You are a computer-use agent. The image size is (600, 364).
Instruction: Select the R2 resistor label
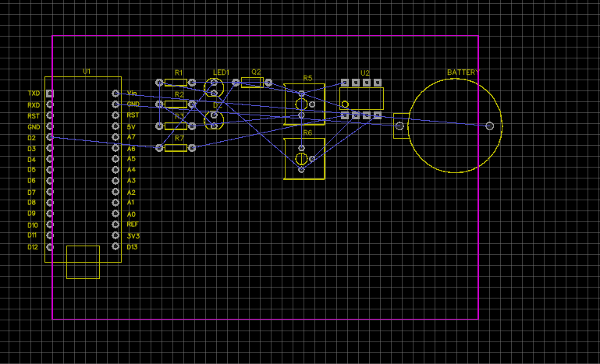click(179, 94)
